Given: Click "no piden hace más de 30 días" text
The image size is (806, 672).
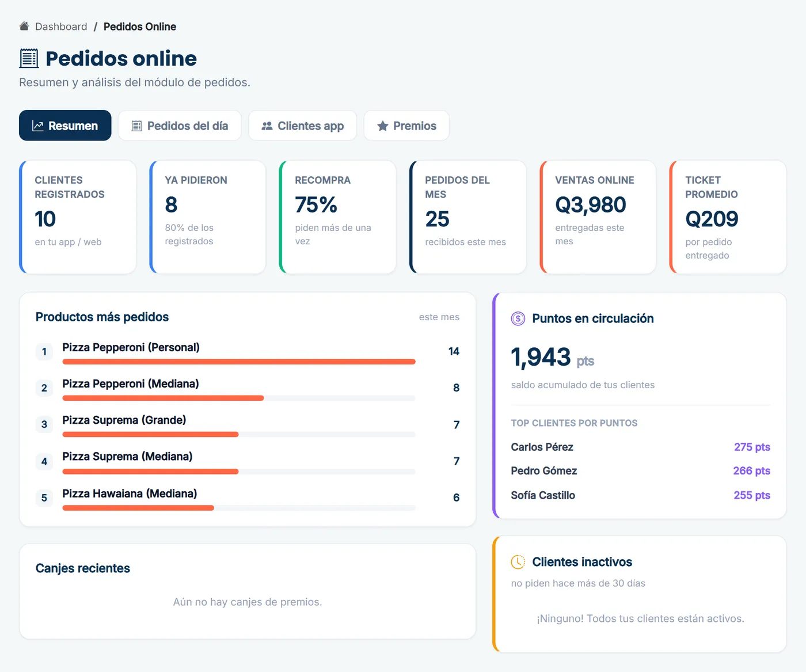Looking at the screenshot, I should (x=578, y=583).
